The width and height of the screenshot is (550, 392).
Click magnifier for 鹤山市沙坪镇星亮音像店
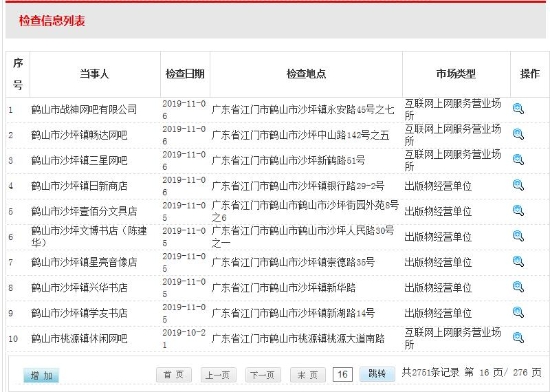pyautogui.click(x=518, y=262)
